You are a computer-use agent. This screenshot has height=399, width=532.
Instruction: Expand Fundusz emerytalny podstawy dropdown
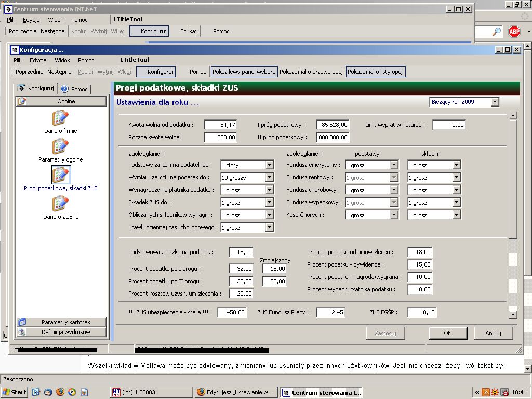coord(394,165)
